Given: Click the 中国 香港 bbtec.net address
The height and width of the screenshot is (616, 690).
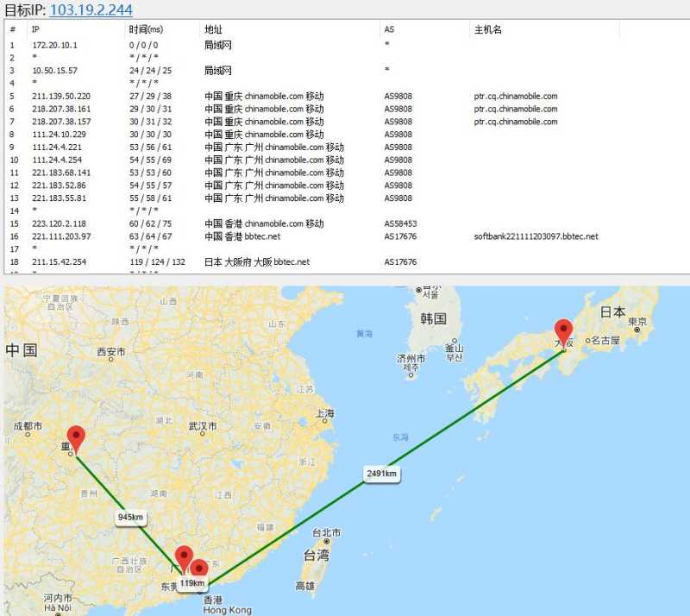Looking at the screenshot, I should pyautogui.click(x=242, y=236).
